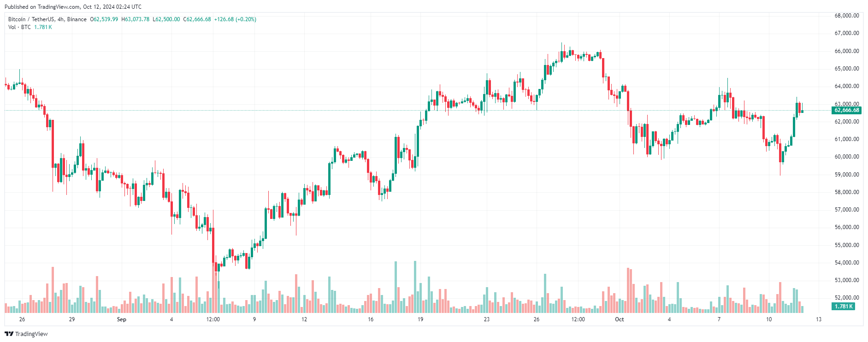Click the open price value O62,539.99
The height and width of the screenshot is (342, 868).
104,19
